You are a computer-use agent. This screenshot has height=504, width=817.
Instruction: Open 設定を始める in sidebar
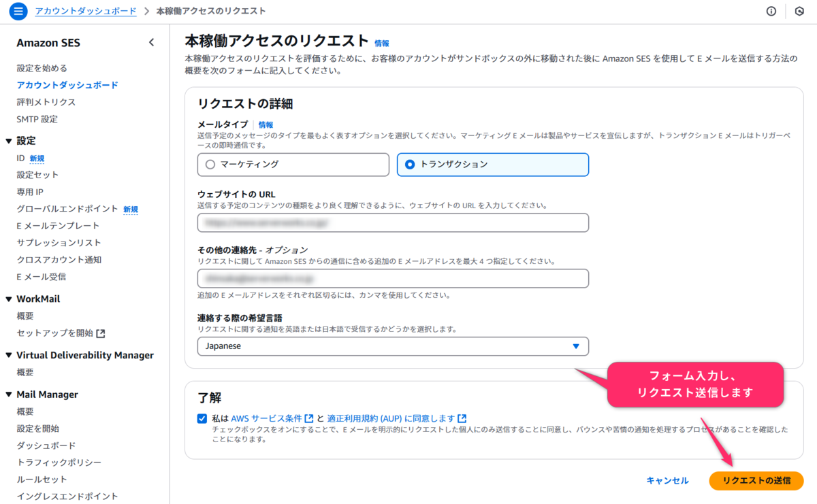pos(42,68)
